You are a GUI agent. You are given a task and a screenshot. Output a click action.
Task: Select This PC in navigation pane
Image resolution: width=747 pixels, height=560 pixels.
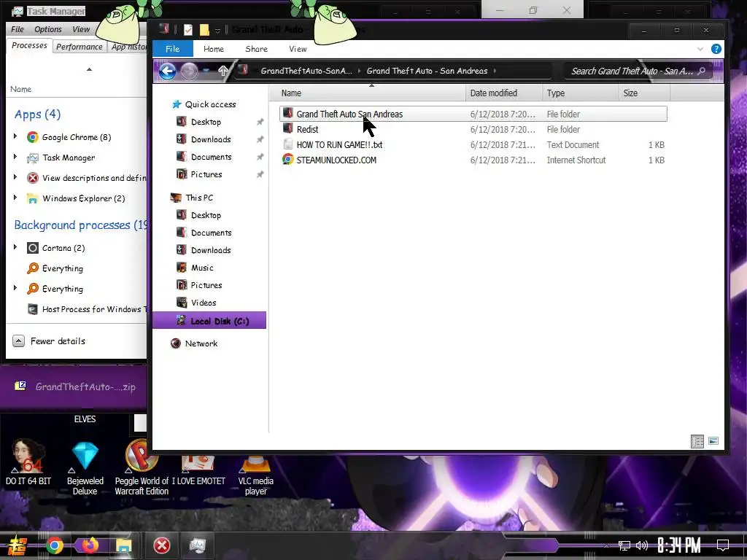tap(199, 198)
